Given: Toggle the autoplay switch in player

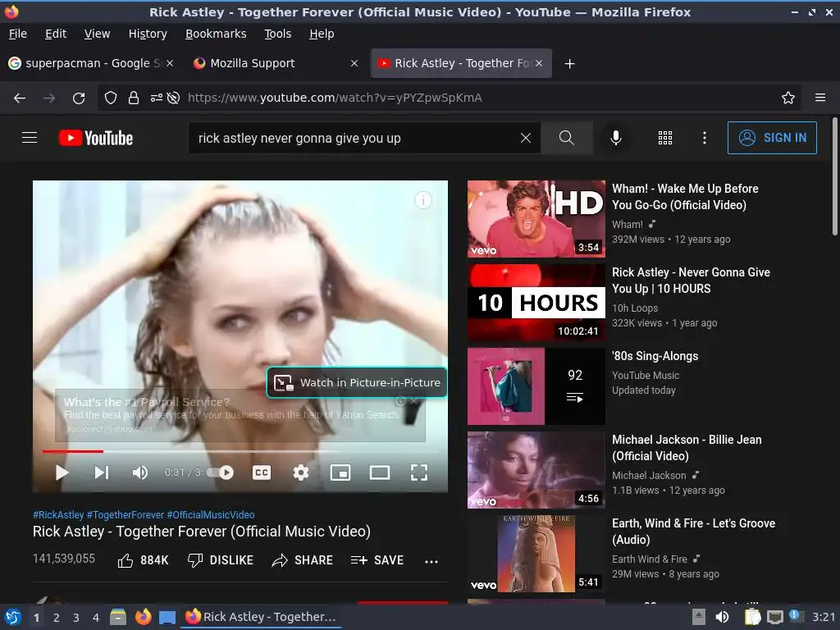Looking at the screenshot, I should tap(221, 472).
